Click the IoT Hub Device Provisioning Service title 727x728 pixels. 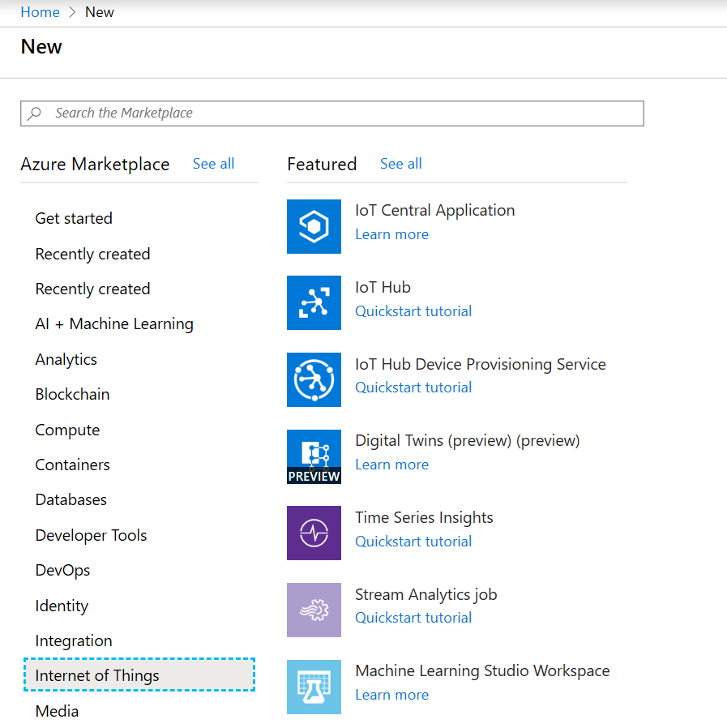[481, 365]
